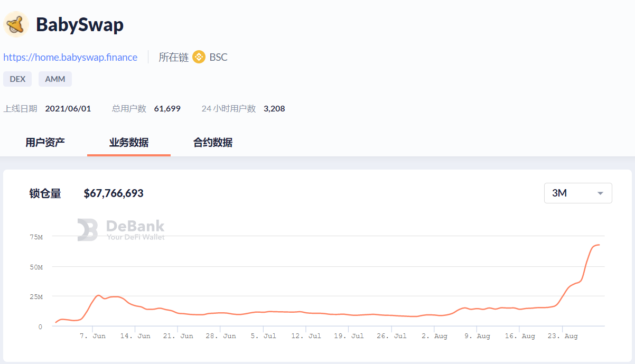Click the yellow BSC chain icon

click(x=199, y=57)
